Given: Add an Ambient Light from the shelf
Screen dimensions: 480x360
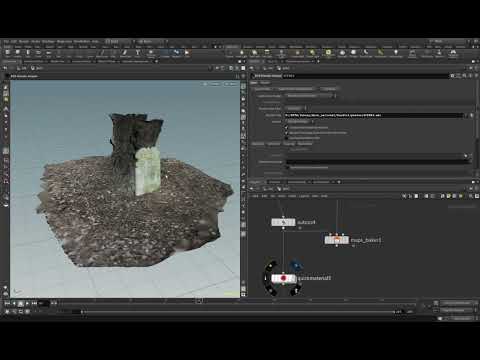Looking at the screenshot, I should point(396,53).
